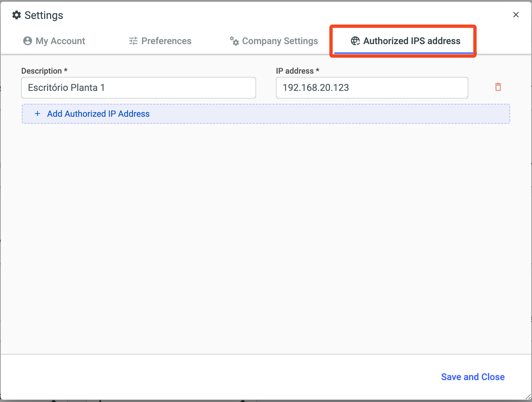Click the Description label
532x402 pixels.
tap(41, 71)
